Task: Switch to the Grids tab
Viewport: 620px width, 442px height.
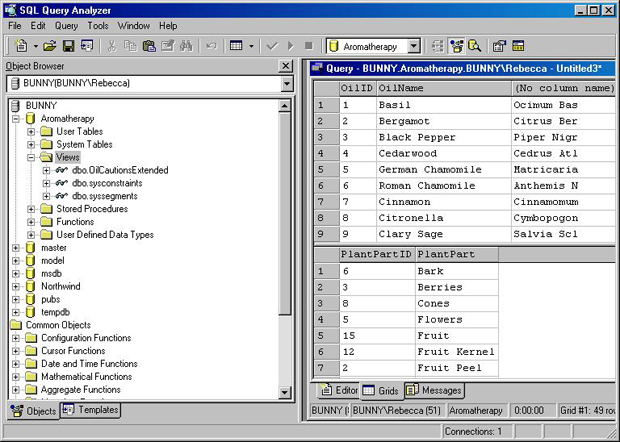Action: point(381,391)
